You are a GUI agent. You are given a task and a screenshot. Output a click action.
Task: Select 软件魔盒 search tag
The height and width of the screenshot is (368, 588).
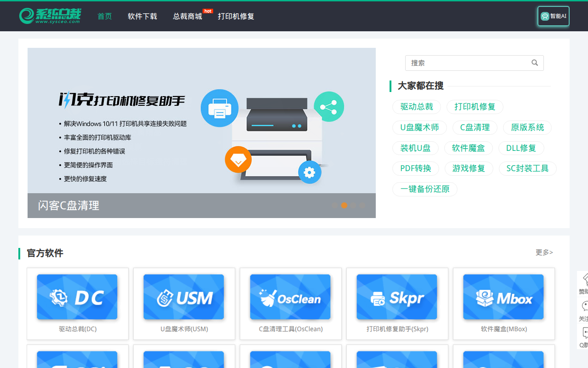pos(468,148)
